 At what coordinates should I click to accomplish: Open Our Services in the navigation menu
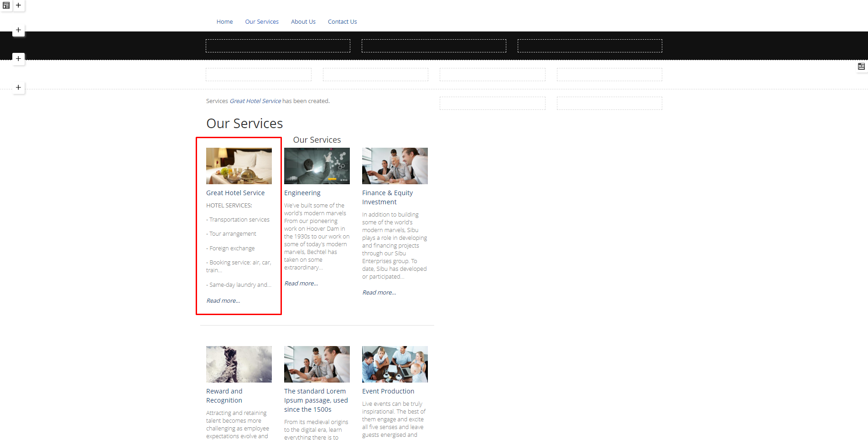point(262,22)
